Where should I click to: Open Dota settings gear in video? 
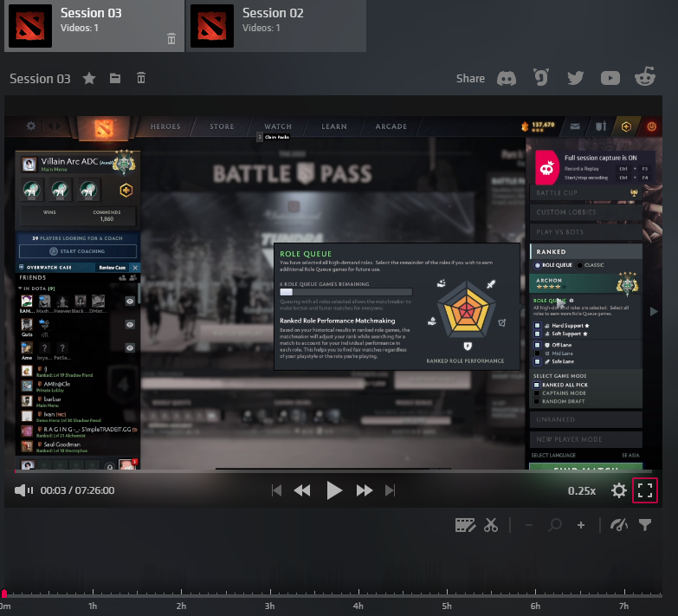coord(31,126)
